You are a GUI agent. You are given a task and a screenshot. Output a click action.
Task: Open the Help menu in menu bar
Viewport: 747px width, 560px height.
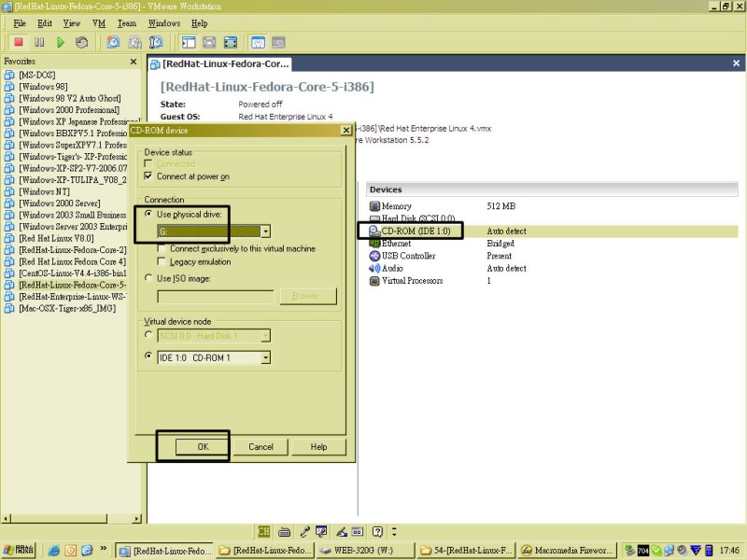click(200, 23)
